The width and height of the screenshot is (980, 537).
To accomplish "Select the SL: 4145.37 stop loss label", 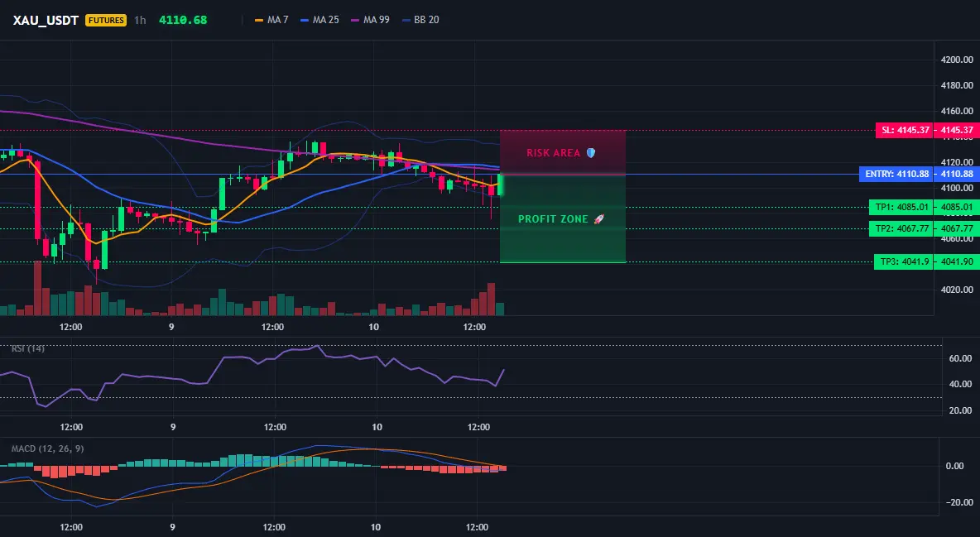I will [904, 131].
